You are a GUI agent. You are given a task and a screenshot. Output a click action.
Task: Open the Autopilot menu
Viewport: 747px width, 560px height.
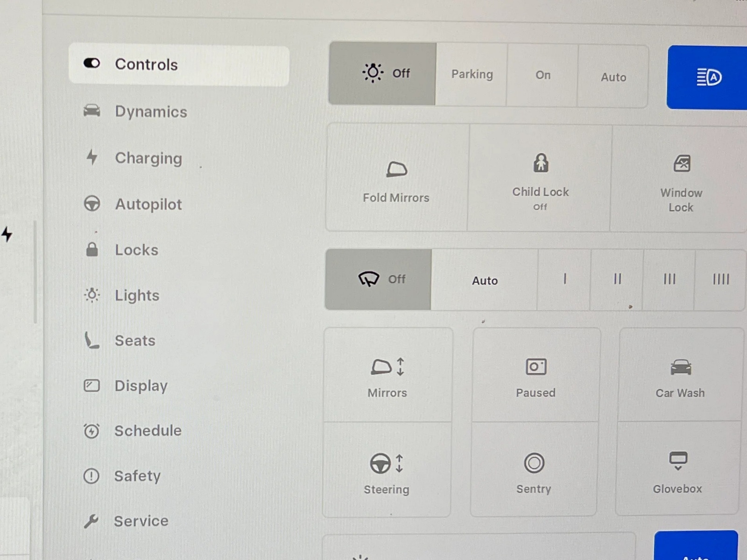(x=148, y=204)
